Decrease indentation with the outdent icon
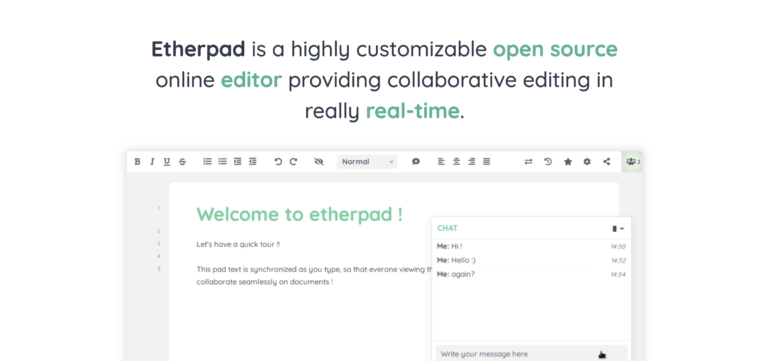 (x=253, y=162)
